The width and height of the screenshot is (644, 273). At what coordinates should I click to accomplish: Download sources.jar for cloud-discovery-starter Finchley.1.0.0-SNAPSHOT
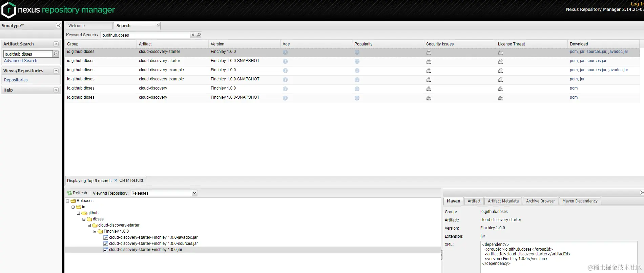coord(596,61)
